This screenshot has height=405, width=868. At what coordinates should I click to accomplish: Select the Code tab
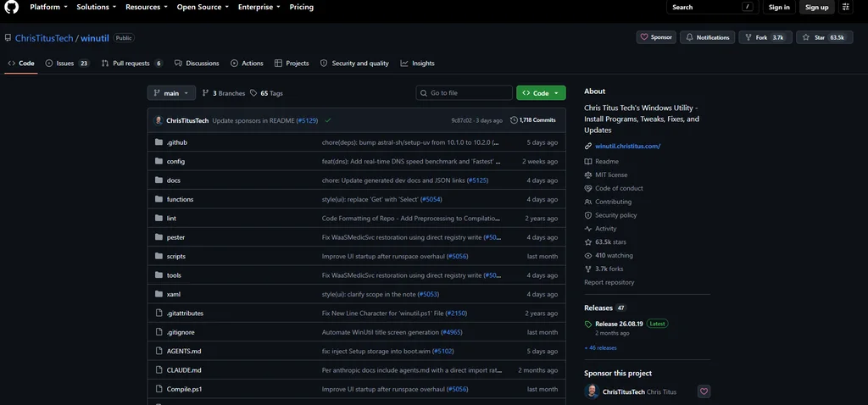point(21,63)
